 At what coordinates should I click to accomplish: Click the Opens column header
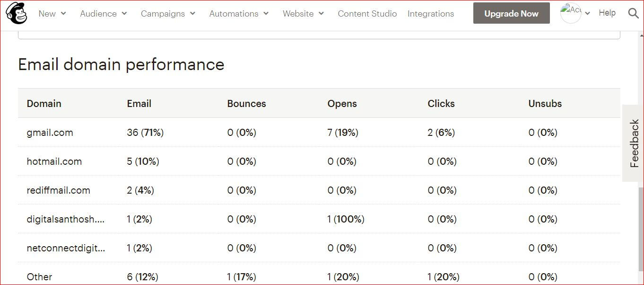[x=342, y=104]
